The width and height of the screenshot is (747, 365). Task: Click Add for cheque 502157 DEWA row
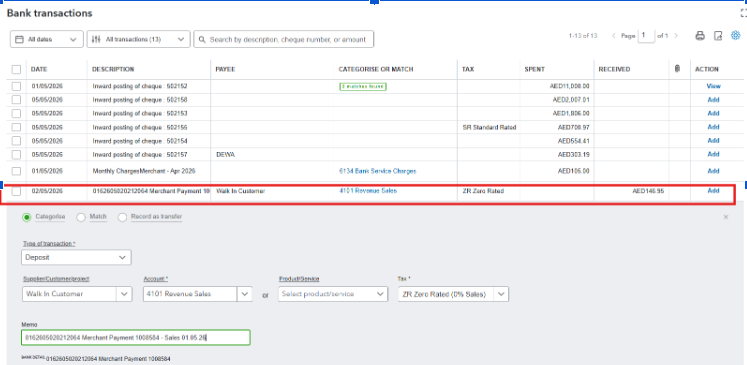[x=713, y=154]
